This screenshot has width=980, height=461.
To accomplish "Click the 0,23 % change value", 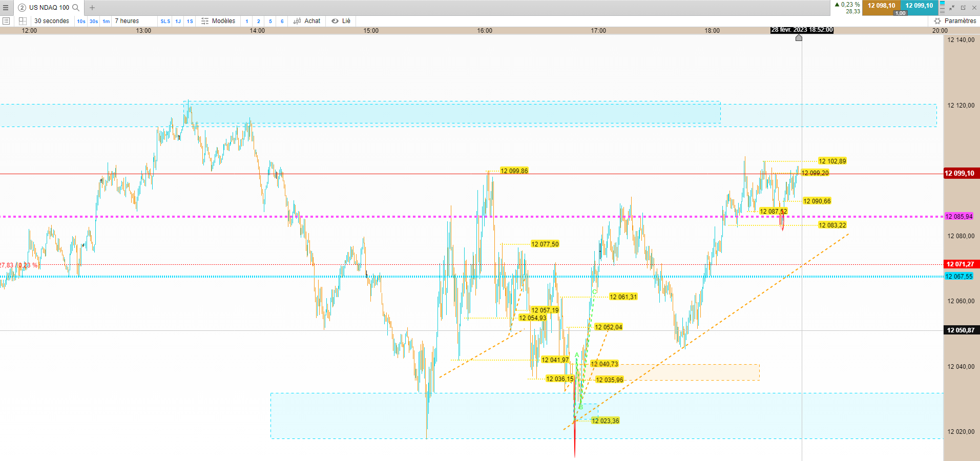I will coord(850,5).
